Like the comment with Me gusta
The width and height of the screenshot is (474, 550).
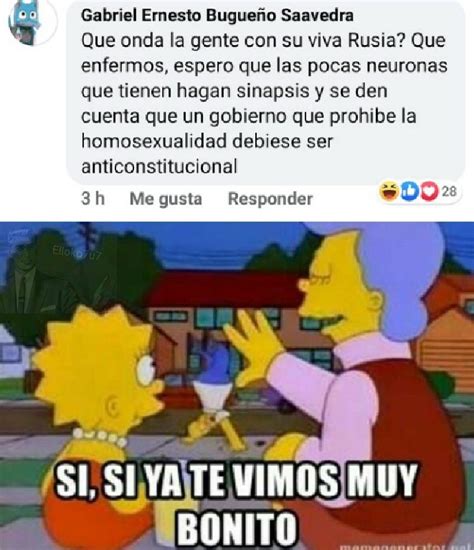coord(166,199)
